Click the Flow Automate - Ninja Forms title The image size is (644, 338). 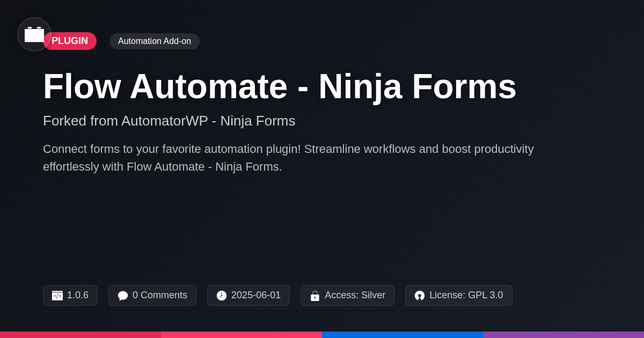click(280, 86)
